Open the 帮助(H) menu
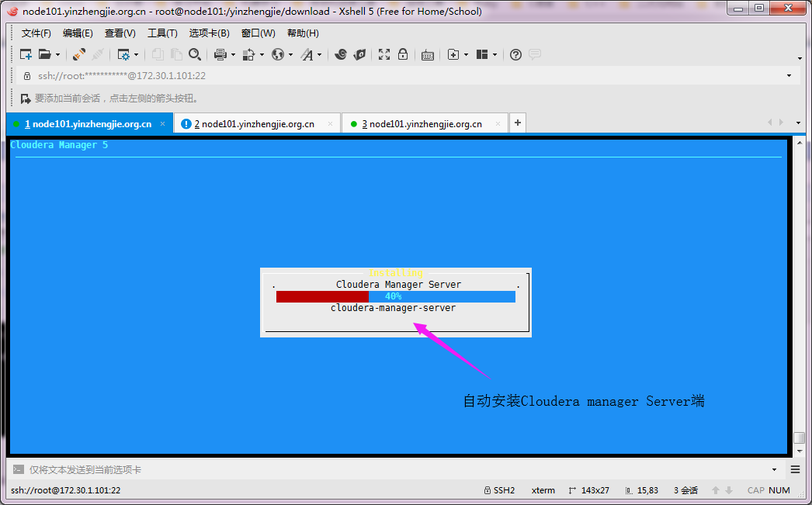Viewport: 812px width, 505px height. pyautogui.click(x=303, y=33)
